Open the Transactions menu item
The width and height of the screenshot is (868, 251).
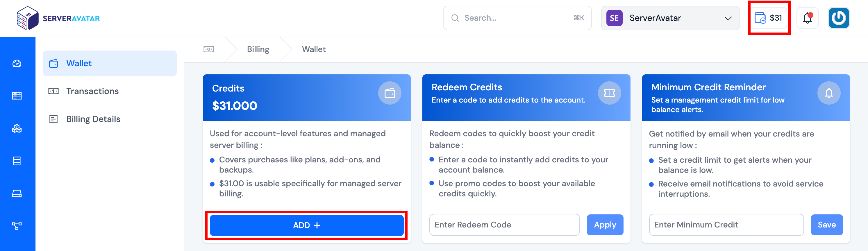click(x=92, y=91)
